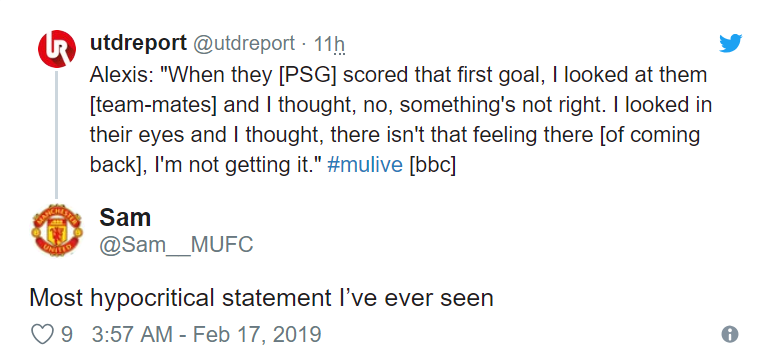Like the tweet with the heart icon
770x360 pixels.
tap(42, 334)
